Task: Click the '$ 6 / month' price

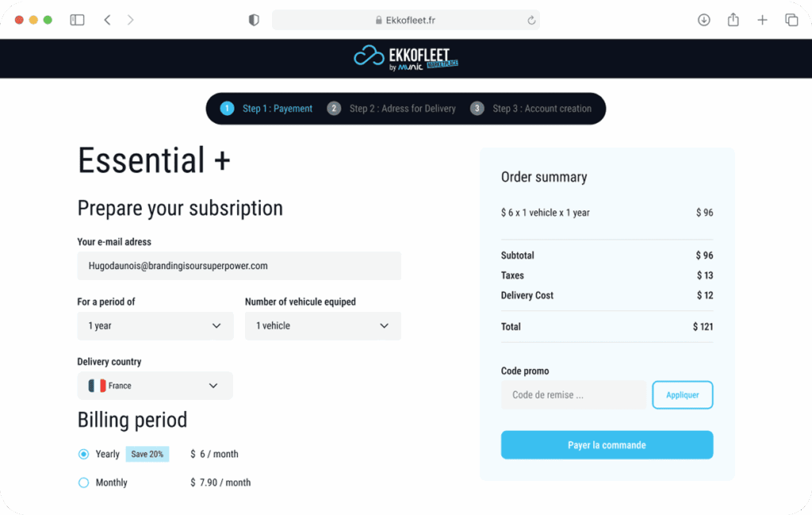Action: pyautogui.click(x=214, y=454)
